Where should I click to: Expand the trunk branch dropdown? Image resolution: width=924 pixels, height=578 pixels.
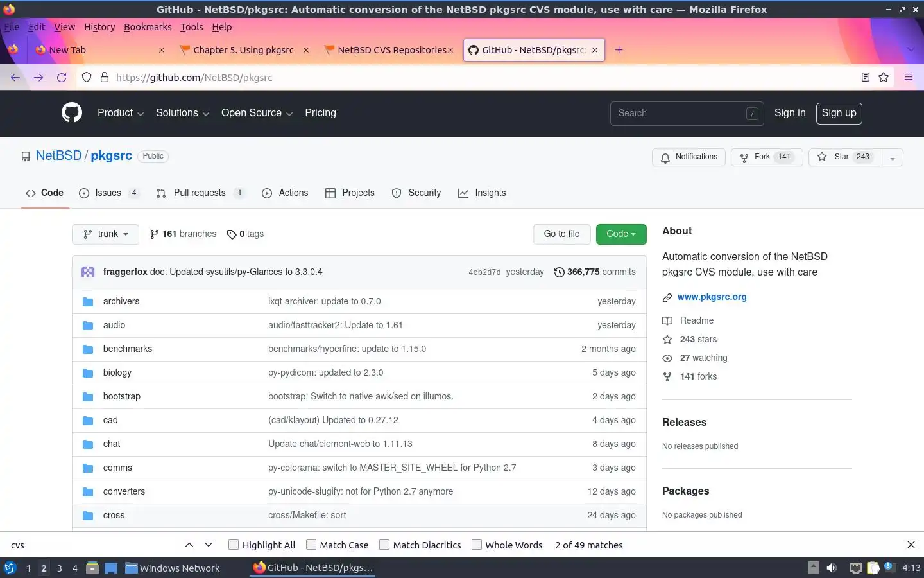(x=105, y=234)
